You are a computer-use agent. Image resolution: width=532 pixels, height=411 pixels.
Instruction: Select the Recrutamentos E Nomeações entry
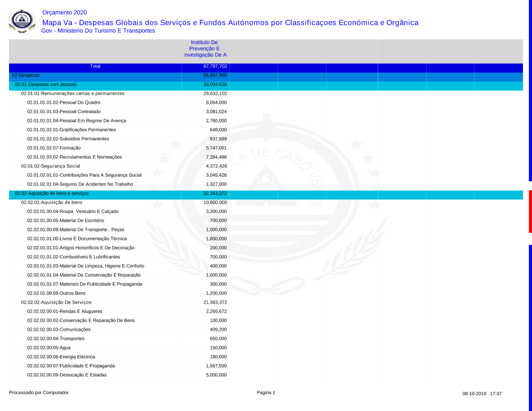(74, 157)
